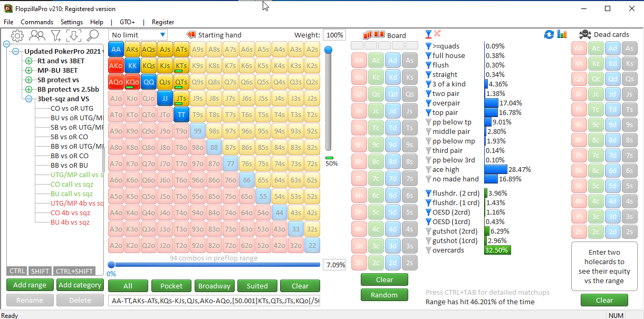The image size is (644, 319).
Task: Toggle the funnel filter for middle pair
Action: (x=428, y=131)
